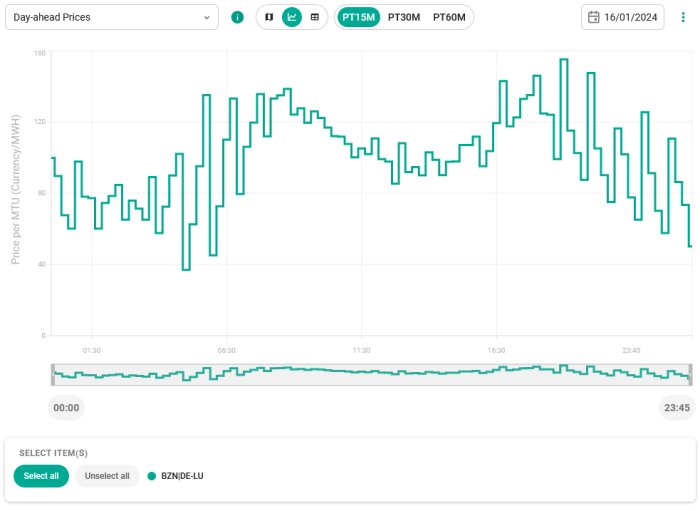
Task: Click the calendar icon in date field
Action: click(593, 17)
